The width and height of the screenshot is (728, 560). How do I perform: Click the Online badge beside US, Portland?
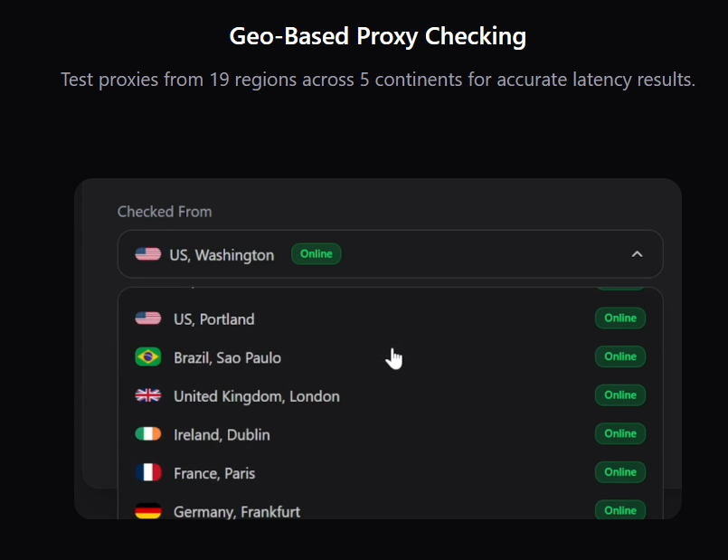click(619, 318)
